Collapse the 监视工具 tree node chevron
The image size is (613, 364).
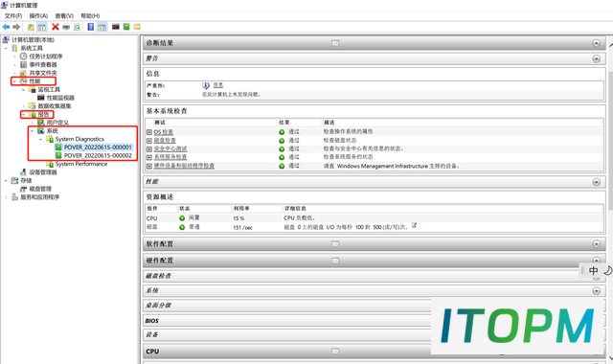(23, 89)
